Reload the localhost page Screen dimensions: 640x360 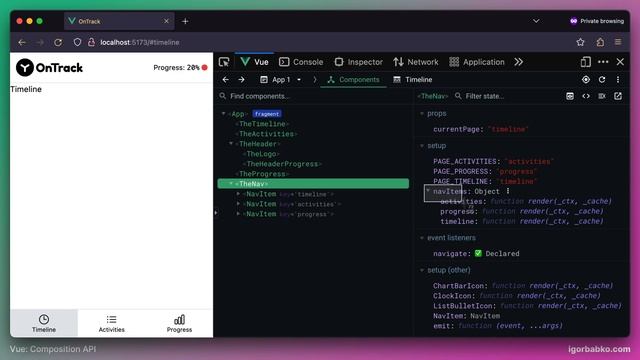[58, 42]
